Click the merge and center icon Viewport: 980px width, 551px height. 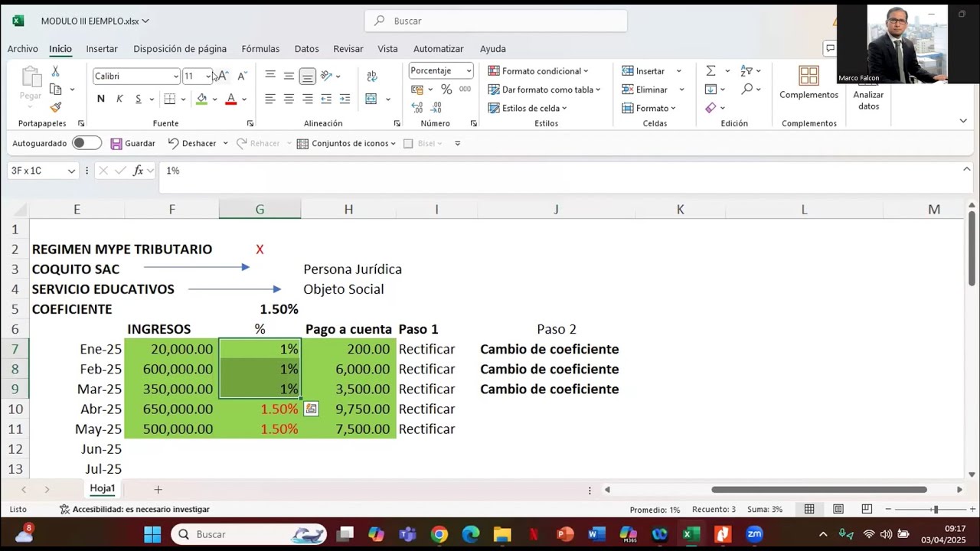[x=371, y=99]
